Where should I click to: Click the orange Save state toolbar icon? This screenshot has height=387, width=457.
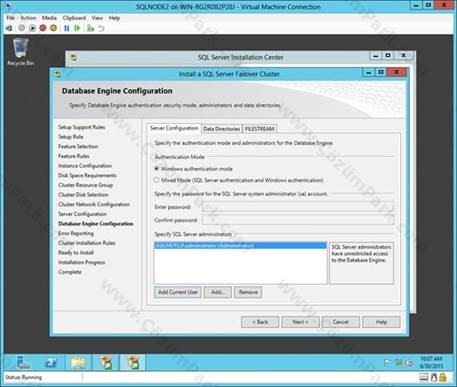coord(53,28)
